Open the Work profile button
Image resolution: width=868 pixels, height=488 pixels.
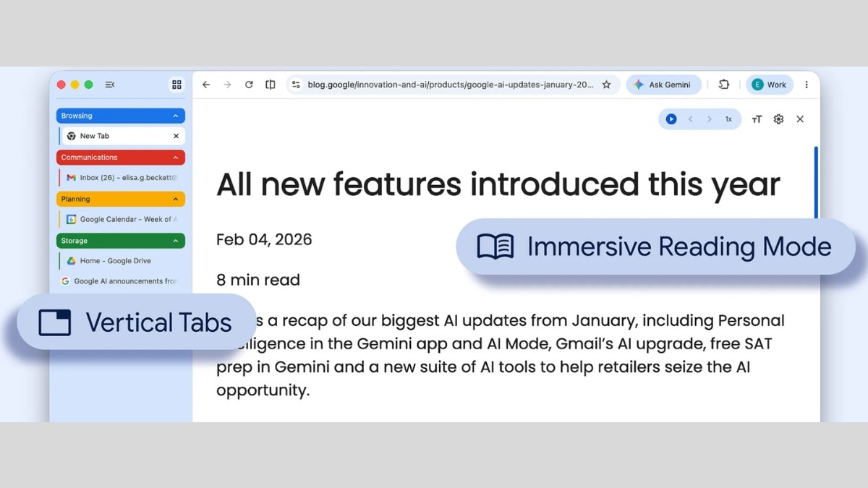pos(769,85)
